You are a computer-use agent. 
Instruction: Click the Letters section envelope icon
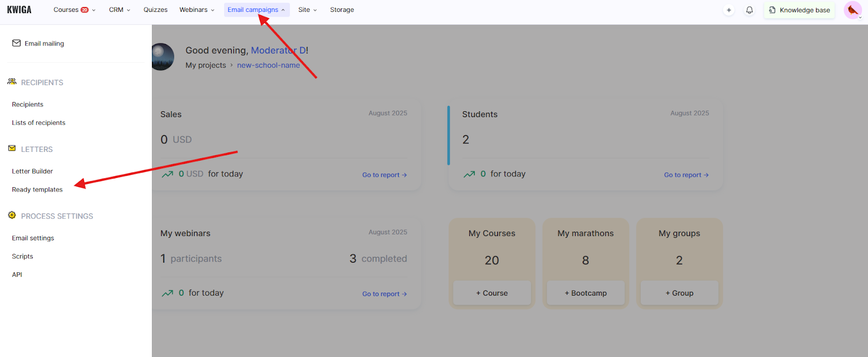(x=12, y=149)
